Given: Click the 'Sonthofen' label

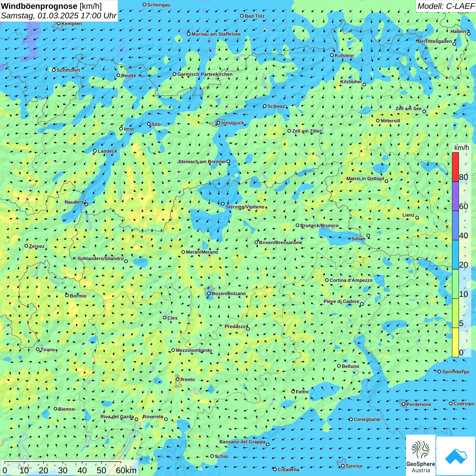Looking at the screenshot, I should coord(68,70).
